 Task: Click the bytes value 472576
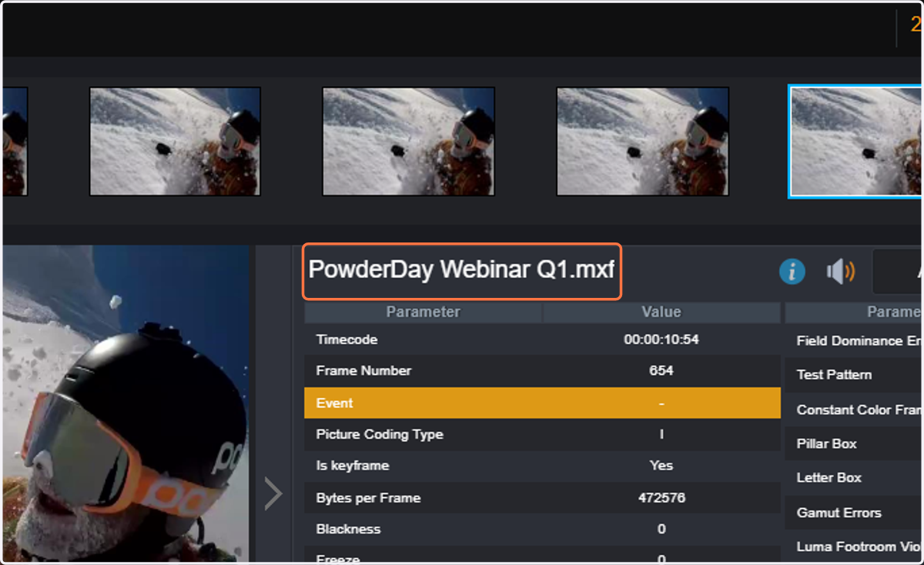pyautogui.click(x=661, y=498)
